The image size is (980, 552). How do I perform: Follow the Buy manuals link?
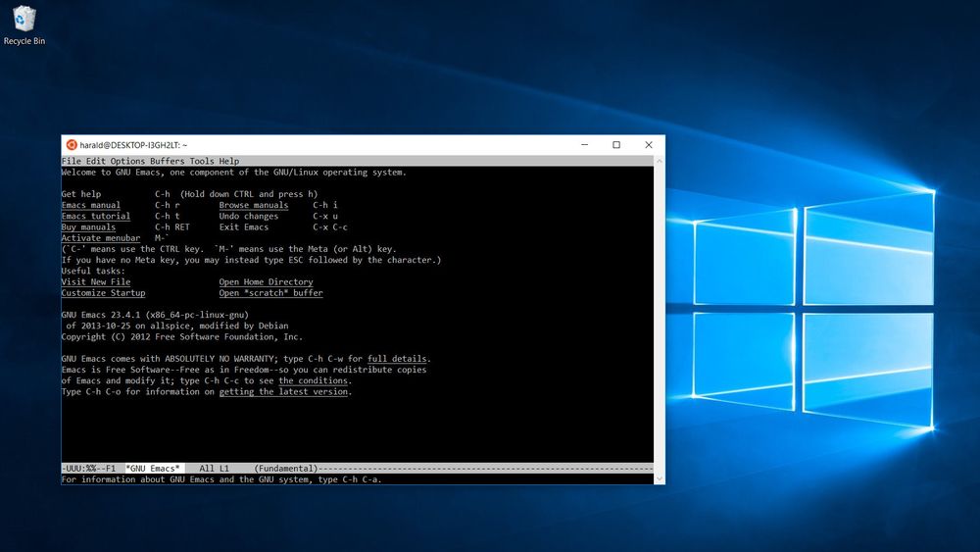point(88,227)
